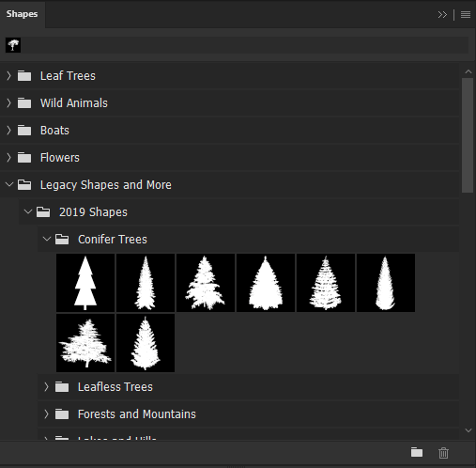This screenshot has width=476, height=468.
Task: Expand the Leaf Trees group
Action: [x=9, y=76]
